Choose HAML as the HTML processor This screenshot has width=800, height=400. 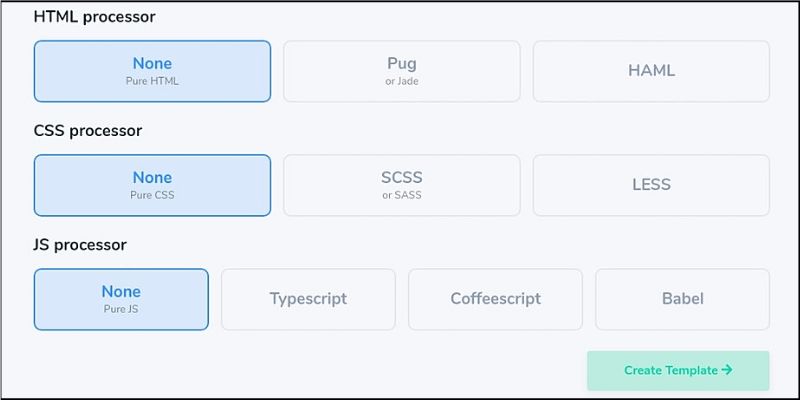click(651, 70)
